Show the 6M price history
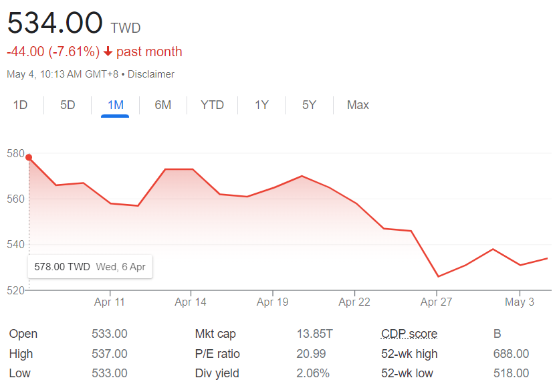Screen dimensions: 559x392 click(162, 105)
